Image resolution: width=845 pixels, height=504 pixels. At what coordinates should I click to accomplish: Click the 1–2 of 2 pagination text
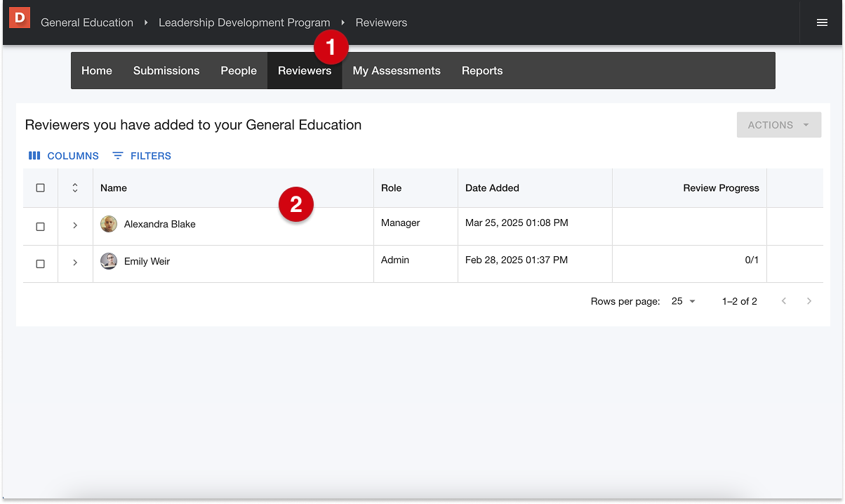(740, 301)
